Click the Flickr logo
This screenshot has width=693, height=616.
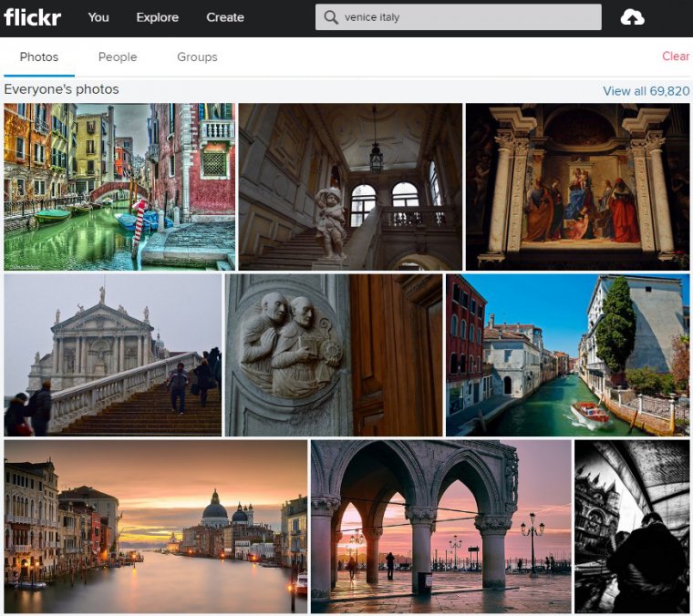32,17
